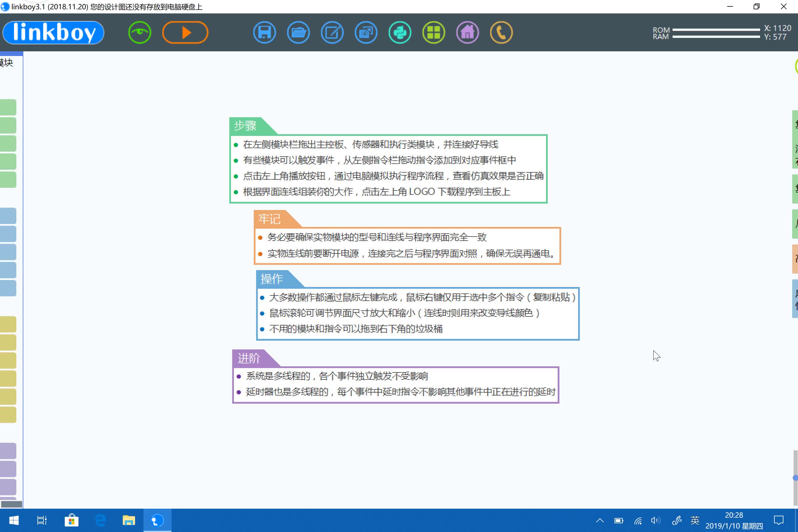Click text 实物连线前要断开电源

coord(313,253)
